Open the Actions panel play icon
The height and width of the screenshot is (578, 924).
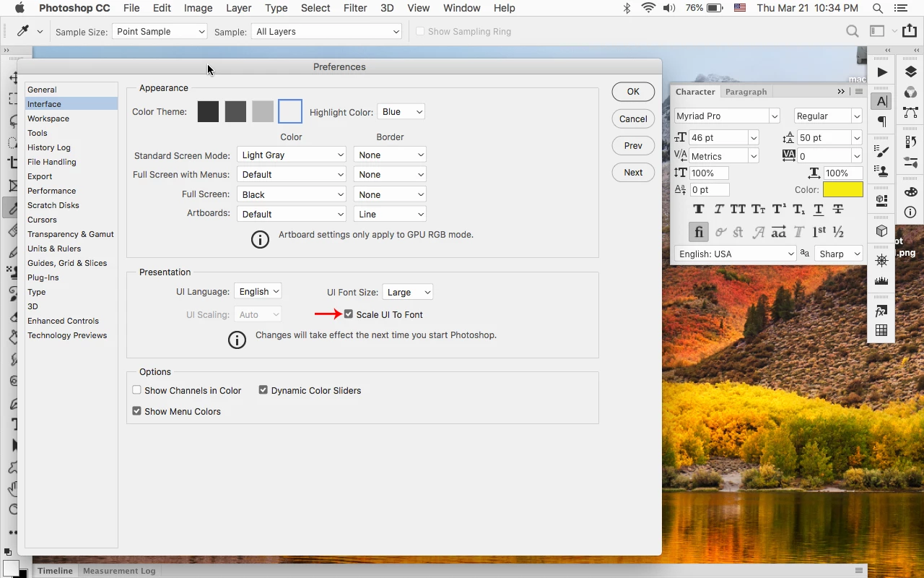point(881,72)
